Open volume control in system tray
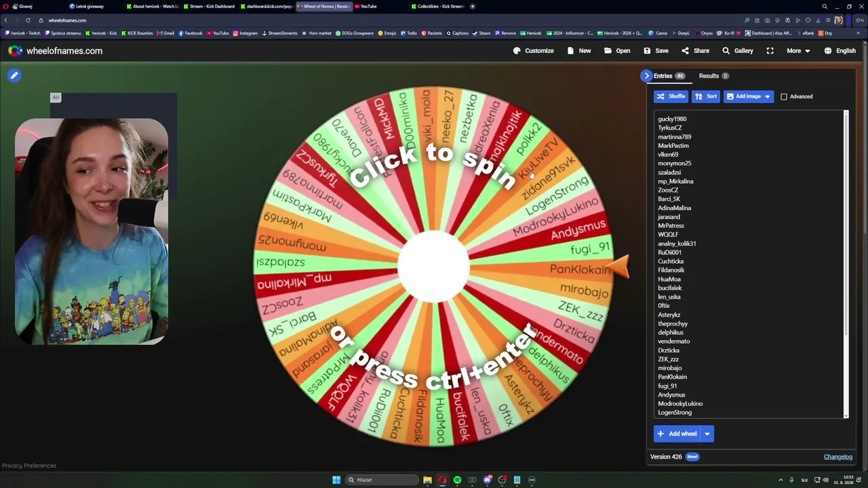 pos(825,480)
